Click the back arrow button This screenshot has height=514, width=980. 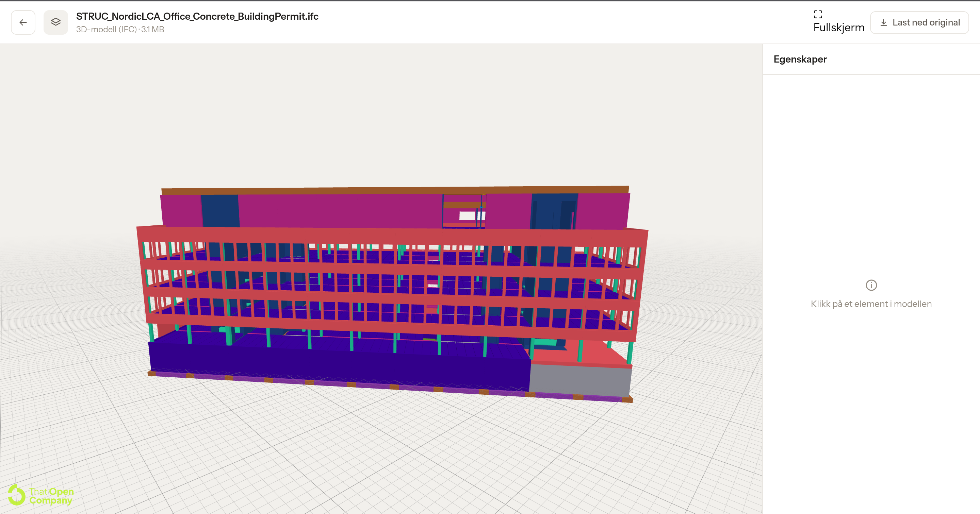coord(23,22)
